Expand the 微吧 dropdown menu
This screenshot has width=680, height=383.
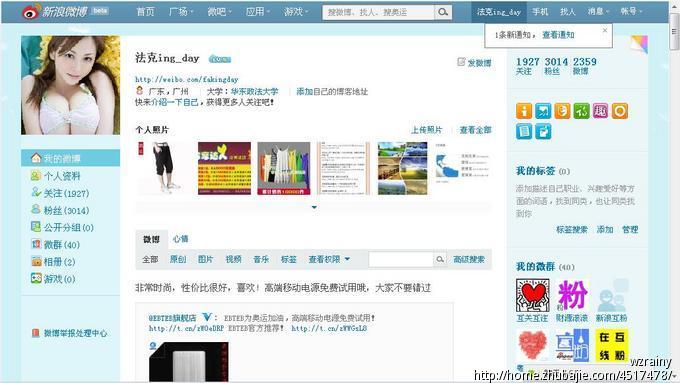click(219, 12)
